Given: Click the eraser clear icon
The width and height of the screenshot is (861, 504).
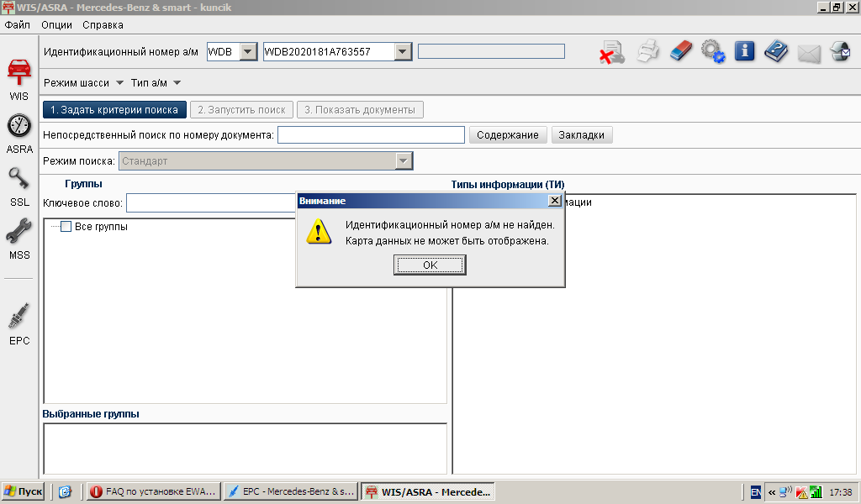Looking at the screenshot, I should tap(681, 51).
